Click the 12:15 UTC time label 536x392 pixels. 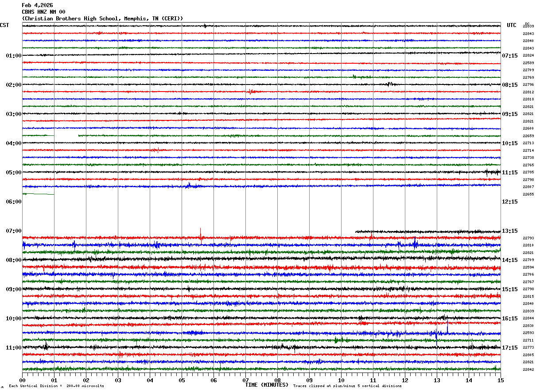[510, 202]
